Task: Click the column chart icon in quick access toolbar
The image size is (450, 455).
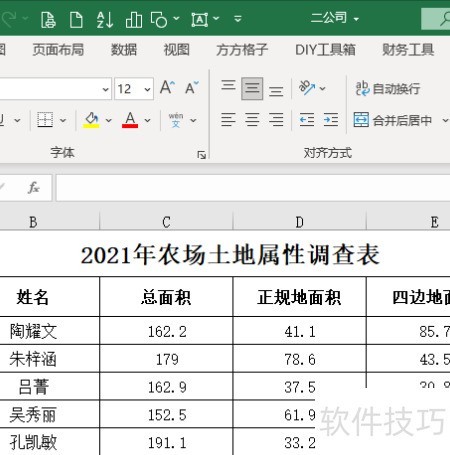Action: coord(134,19)
